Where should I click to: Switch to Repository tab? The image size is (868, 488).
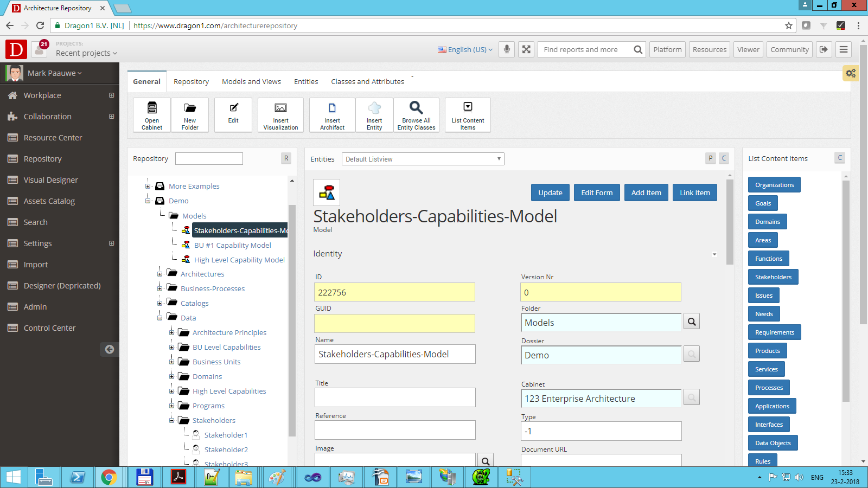coord(191,82)
